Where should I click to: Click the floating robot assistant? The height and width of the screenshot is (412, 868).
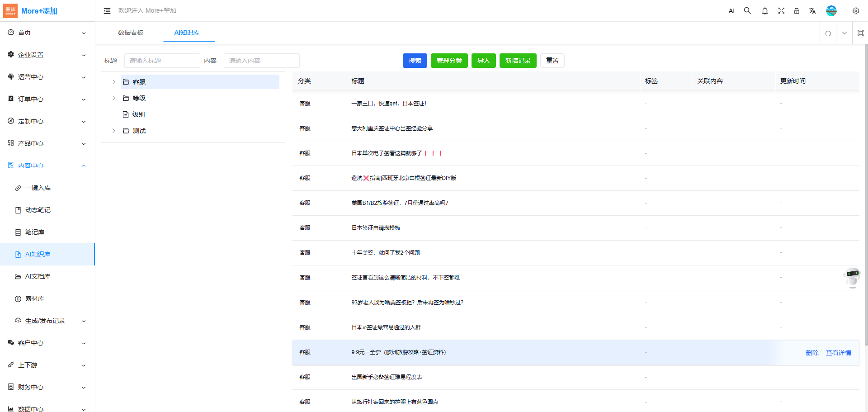852,277
